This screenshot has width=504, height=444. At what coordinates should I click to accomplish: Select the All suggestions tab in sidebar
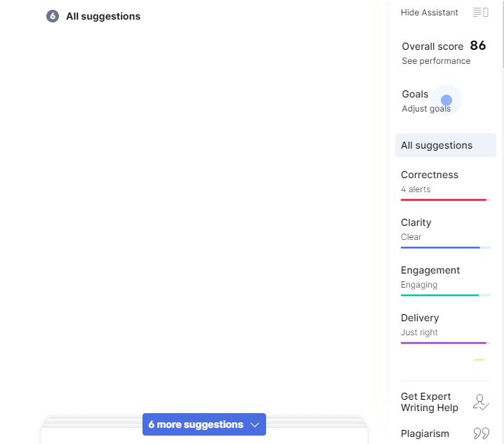[x=446, y=145]
